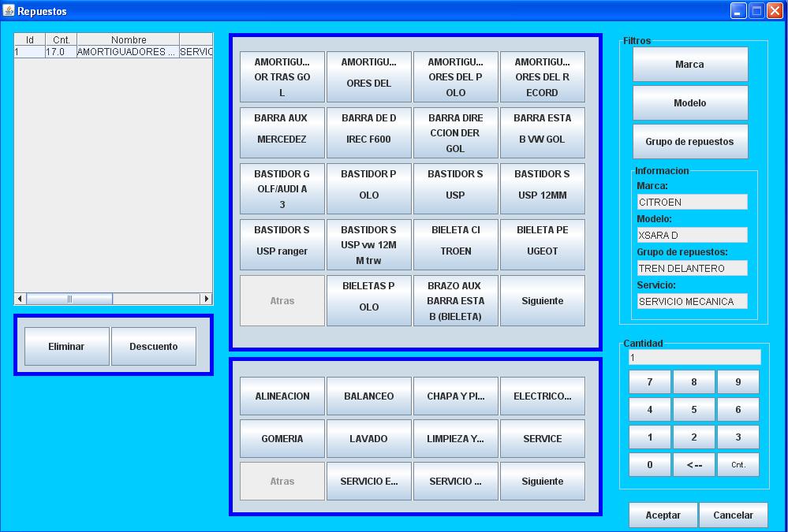
Task: Open the Marca filter
Action: [689, 65]
